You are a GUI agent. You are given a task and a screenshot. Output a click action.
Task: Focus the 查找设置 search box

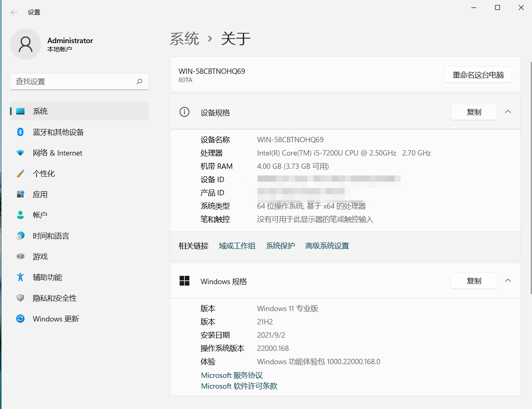[79, 81]
